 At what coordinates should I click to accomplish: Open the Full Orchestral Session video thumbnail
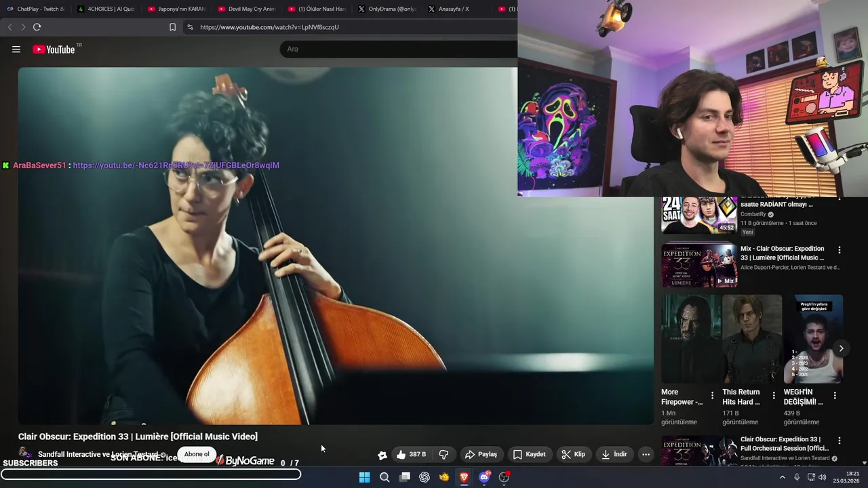[699, 451]
